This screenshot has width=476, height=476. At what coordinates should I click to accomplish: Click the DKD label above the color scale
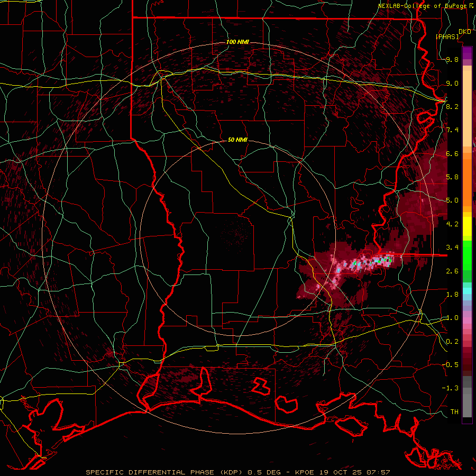click(464, 32)
